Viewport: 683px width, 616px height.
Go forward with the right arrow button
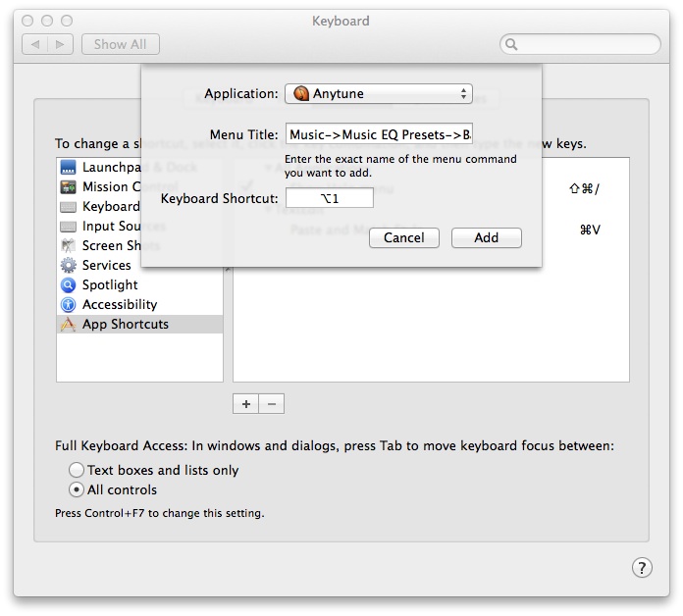[x=60, y=44]
